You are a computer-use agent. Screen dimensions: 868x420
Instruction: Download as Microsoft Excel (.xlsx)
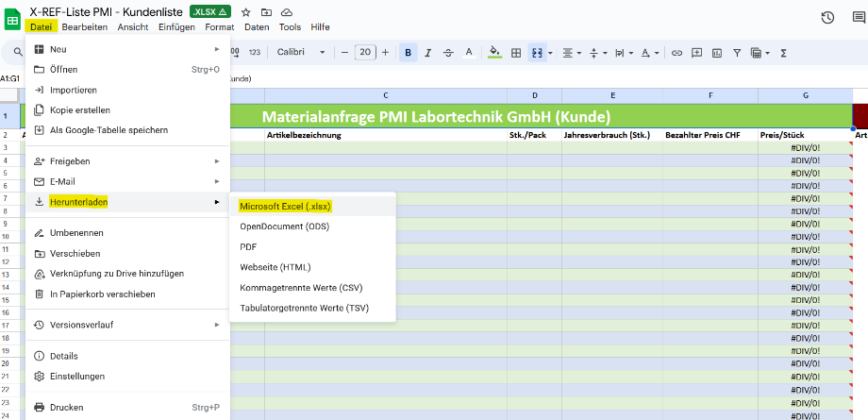pos(312,206)
